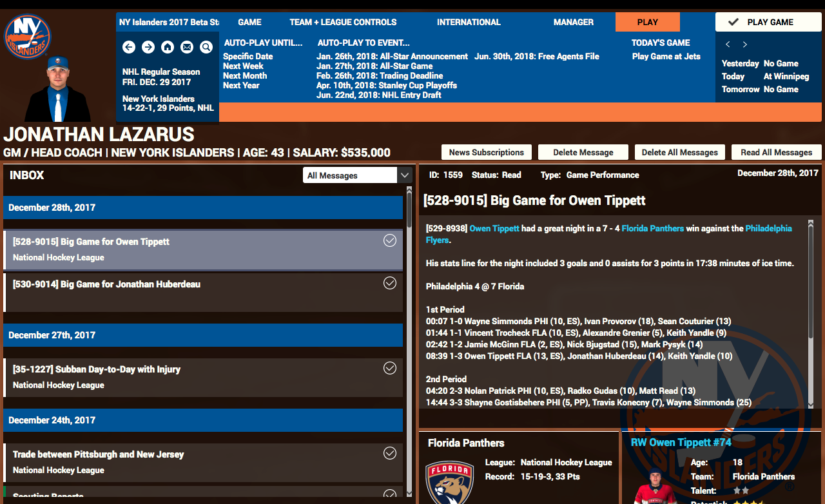Show next day in schedule panel
This screenshot has width=825, height=504.
(745, 44)
